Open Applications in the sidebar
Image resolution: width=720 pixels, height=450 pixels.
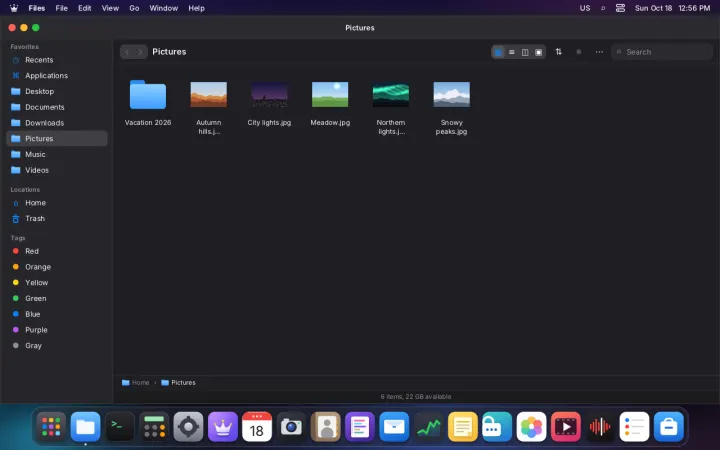[x=57, y=75]
